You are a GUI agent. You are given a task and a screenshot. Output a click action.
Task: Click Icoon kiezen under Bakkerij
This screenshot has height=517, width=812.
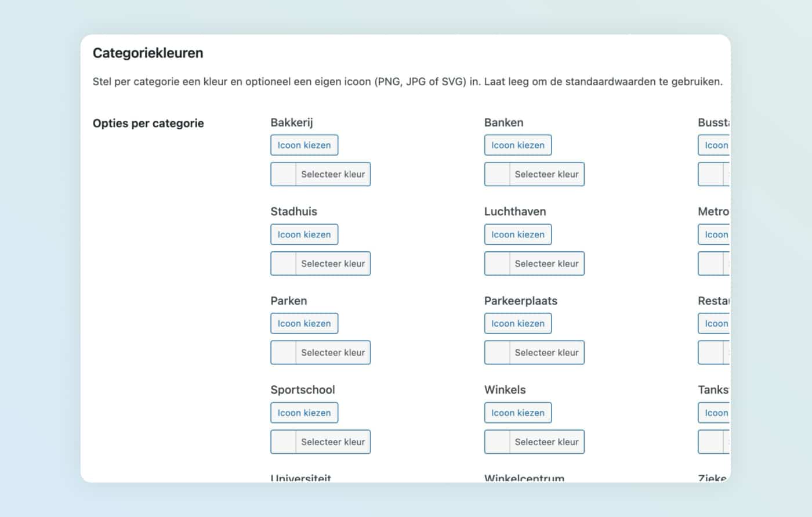point(304,145)
